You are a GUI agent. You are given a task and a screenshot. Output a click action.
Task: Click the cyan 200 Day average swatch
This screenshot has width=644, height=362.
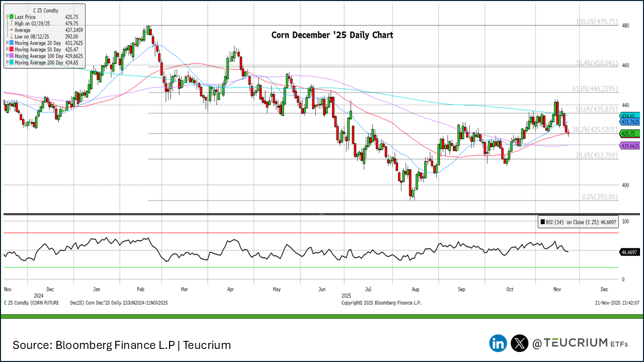(x=12, y=62)
